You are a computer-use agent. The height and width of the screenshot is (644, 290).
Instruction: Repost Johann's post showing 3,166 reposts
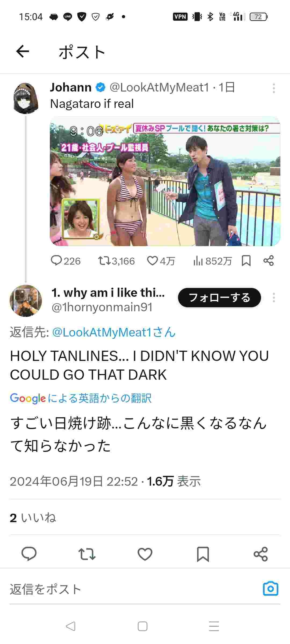click(x=116, y=261)
